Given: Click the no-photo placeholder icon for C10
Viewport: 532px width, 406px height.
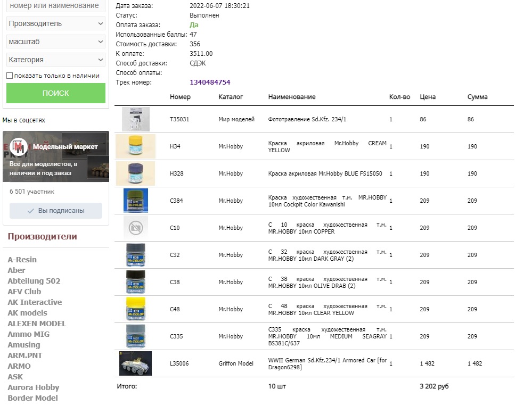Looking at the screenshot, I should click(x=136, y=228).
